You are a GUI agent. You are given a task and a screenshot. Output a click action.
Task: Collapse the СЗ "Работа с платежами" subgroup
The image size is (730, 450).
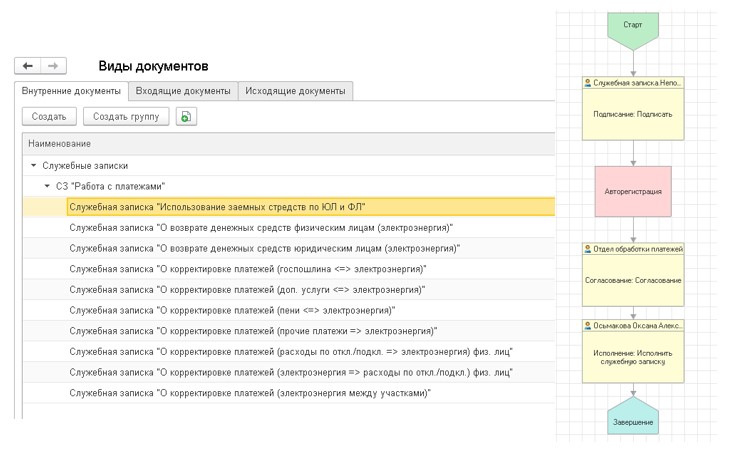click(47, 186)
